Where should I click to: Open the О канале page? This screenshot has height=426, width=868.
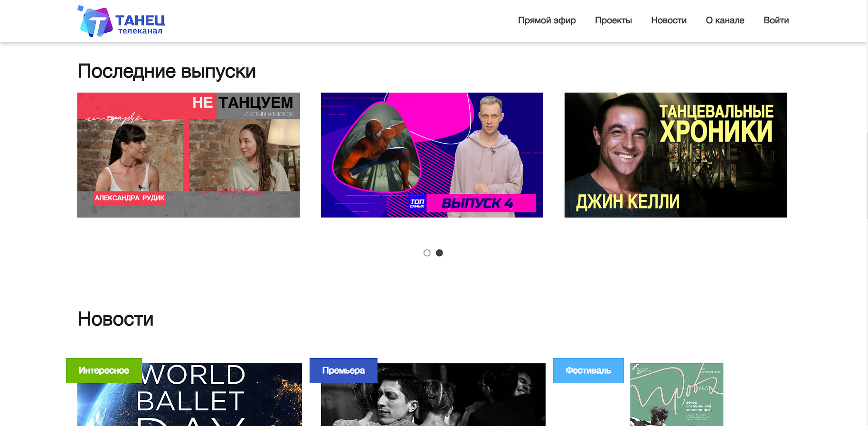pyautogui.click(x=725, y=20)
